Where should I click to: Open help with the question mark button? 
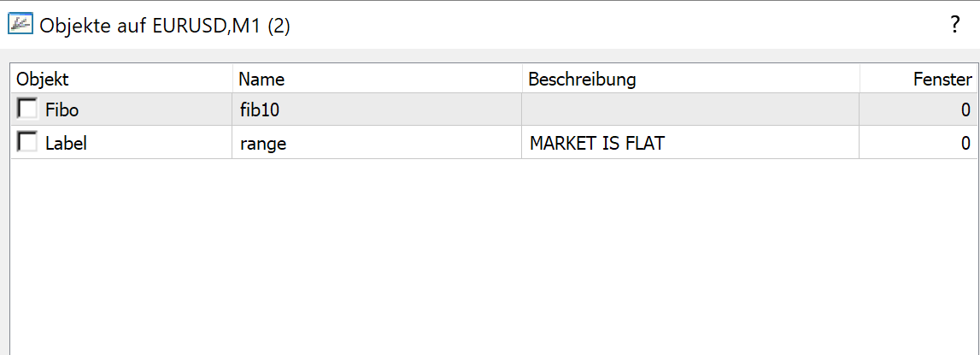(x=954, y=25)
